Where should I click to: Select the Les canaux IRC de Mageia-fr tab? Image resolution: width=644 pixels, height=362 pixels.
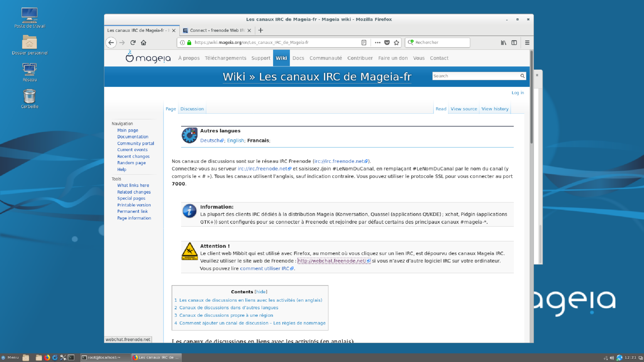142,30
